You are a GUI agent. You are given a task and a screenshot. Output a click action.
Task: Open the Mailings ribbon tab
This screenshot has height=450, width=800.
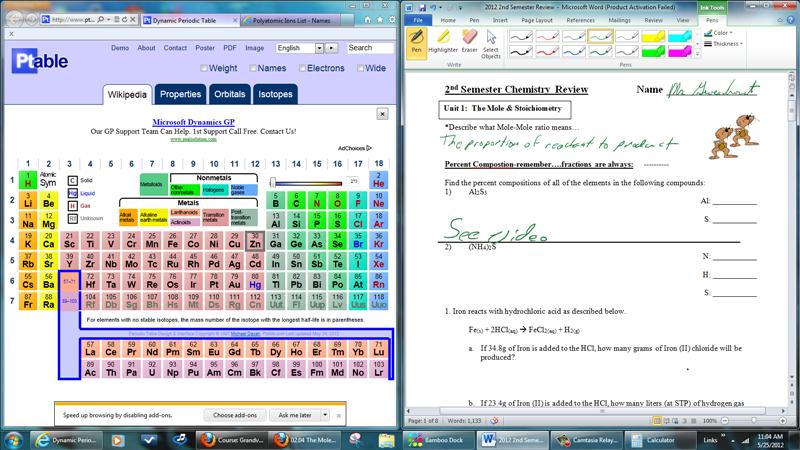pyautogui.click(x=619, y=20)
